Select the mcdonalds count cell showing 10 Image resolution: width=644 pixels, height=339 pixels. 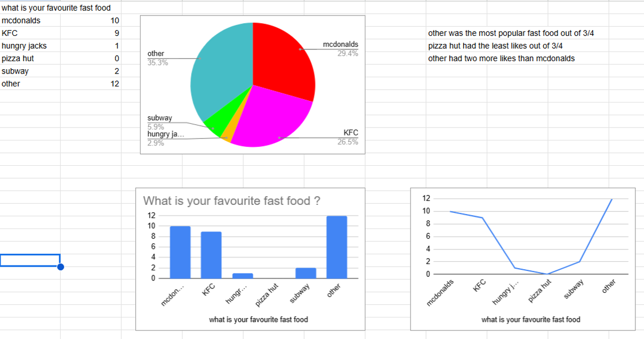click(x=115, y=21)
